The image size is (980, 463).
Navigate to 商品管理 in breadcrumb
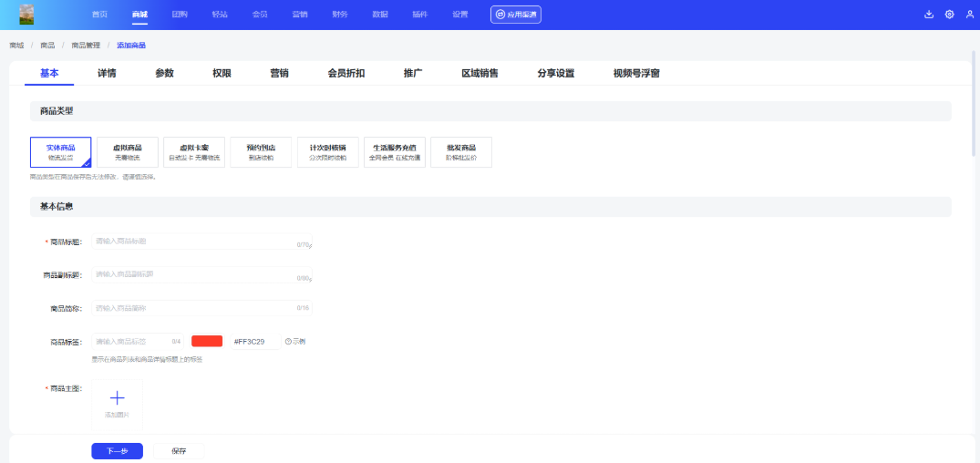pos(86,45)
